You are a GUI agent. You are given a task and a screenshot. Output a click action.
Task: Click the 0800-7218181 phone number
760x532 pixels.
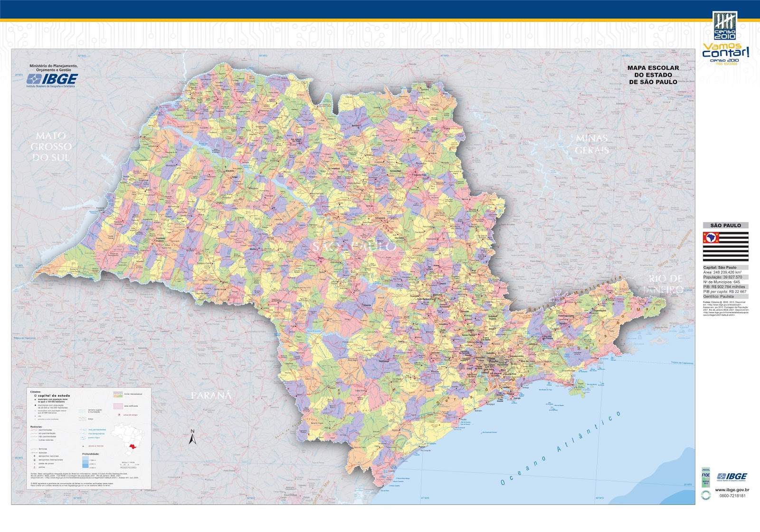click(732, 495)
